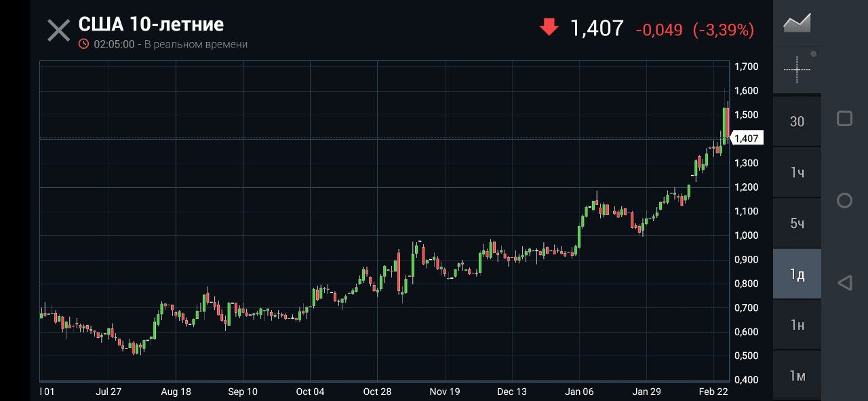Select the 30 minute timeframe
Screen dimensions: 868x401
[797, 121]
